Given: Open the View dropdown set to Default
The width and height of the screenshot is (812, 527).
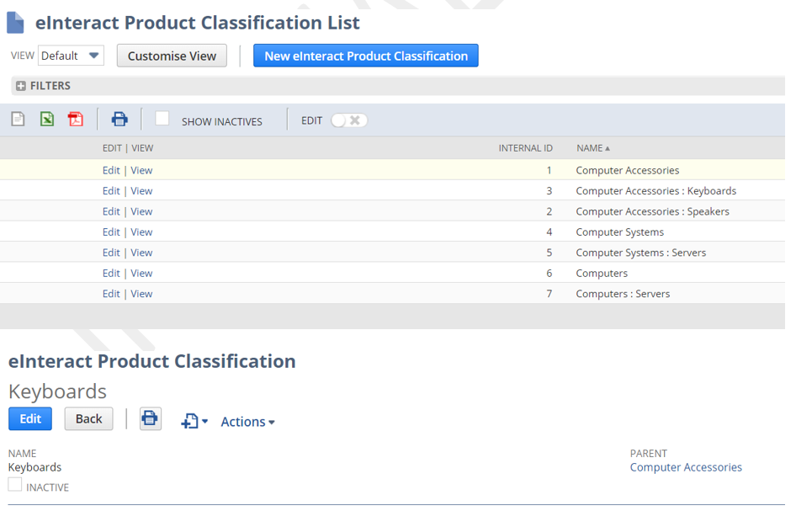Looking at the screenshot, I should pos(71,56).
